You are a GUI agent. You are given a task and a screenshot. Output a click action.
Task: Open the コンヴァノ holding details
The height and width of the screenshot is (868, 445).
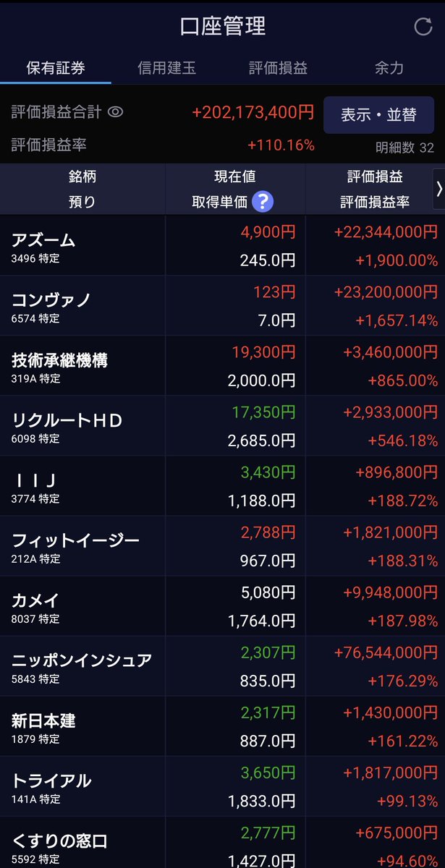pos(222,305)
